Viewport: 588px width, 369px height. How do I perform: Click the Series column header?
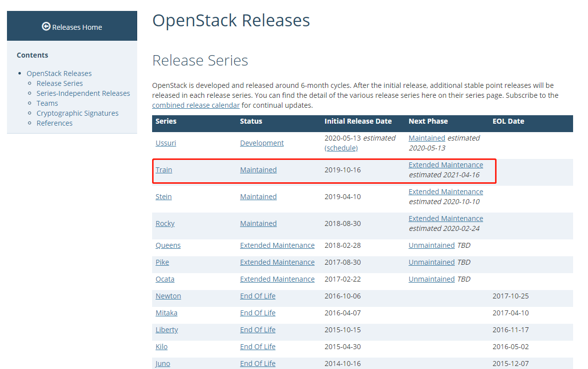(166, 121)
